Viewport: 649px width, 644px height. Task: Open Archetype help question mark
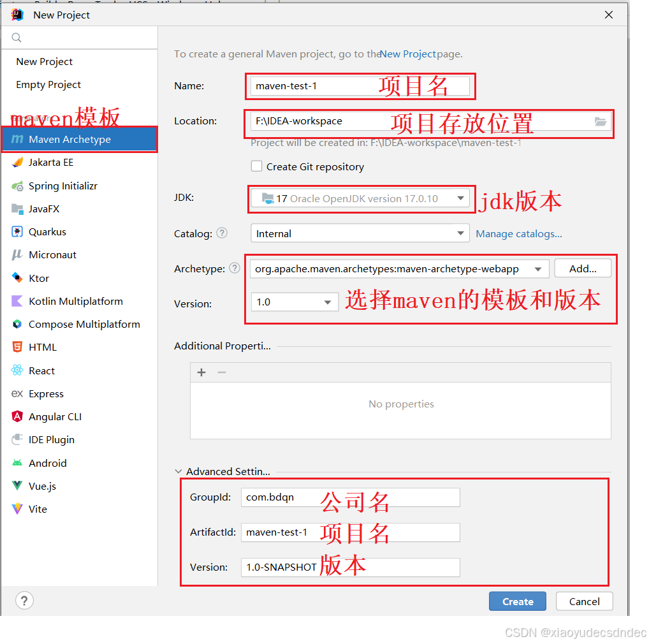coord(235,268)
